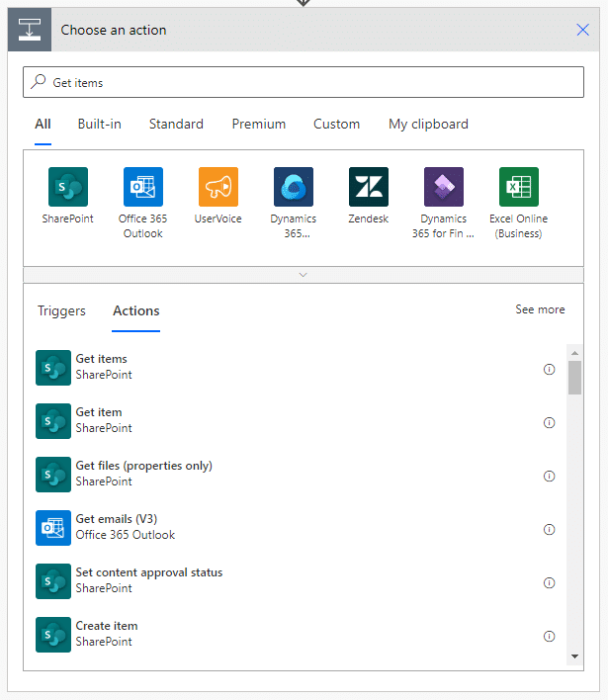The width and height of the screenshot is (608, 700).
Task: Show info for Get files (properties only)
Action: 549,476
